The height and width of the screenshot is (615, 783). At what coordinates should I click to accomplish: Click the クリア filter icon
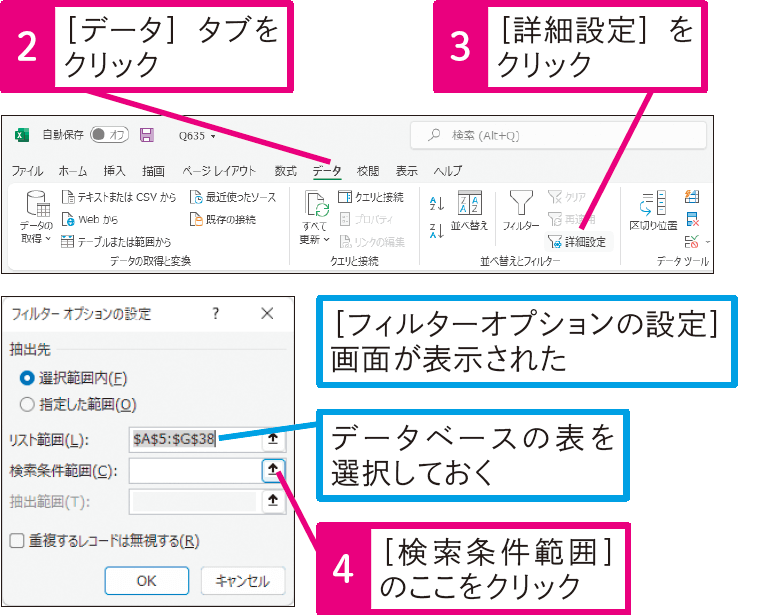[x=555, y=197]
